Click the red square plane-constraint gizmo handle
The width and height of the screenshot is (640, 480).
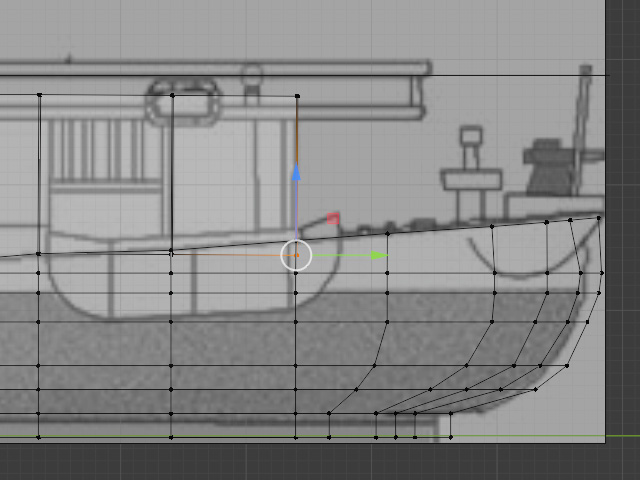coord(333,218)
